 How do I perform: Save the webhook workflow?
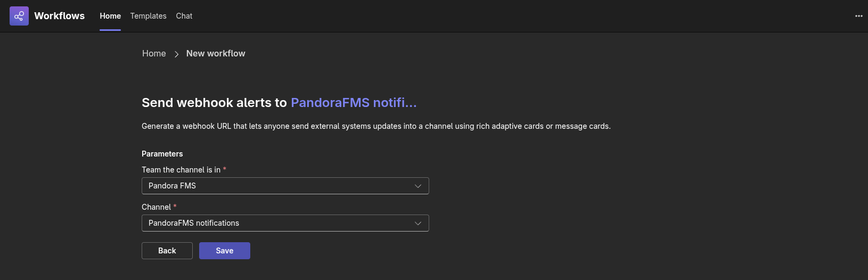(225, 251)
